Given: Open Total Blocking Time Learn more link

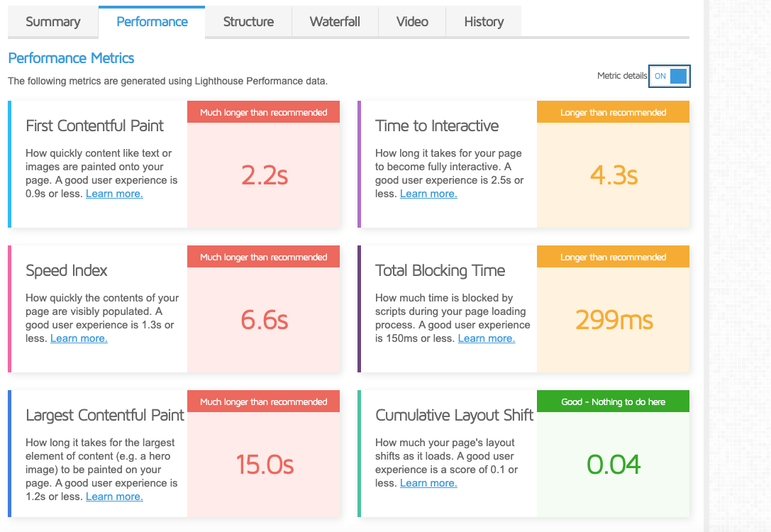Looking at the screenshot, I should coord(487,338).
